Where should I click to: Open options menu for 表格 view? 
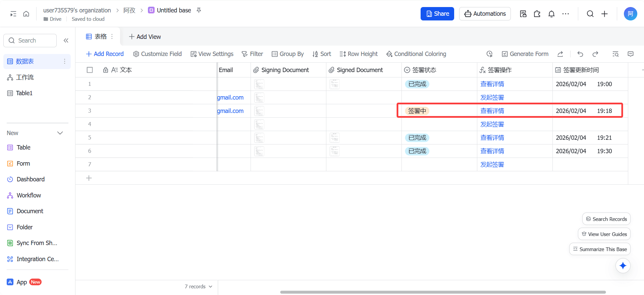tap(112, 37)
